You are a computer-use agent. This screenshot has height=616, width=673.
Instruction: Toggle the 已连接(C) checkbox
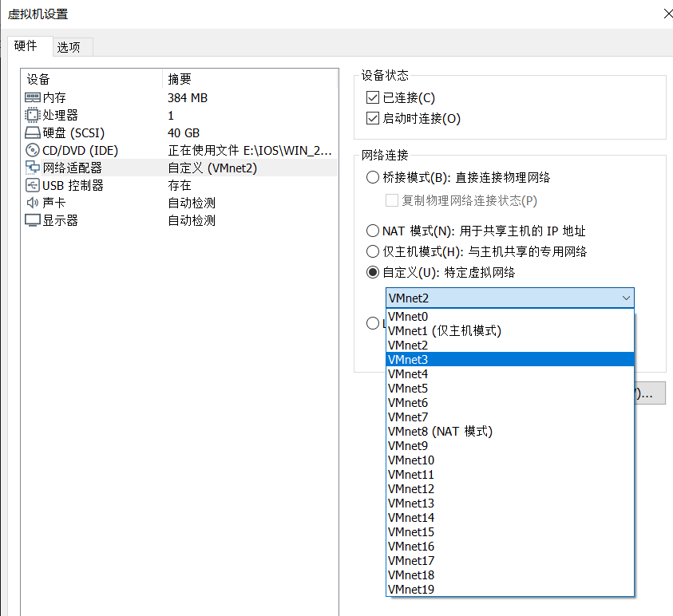point(373,98)
